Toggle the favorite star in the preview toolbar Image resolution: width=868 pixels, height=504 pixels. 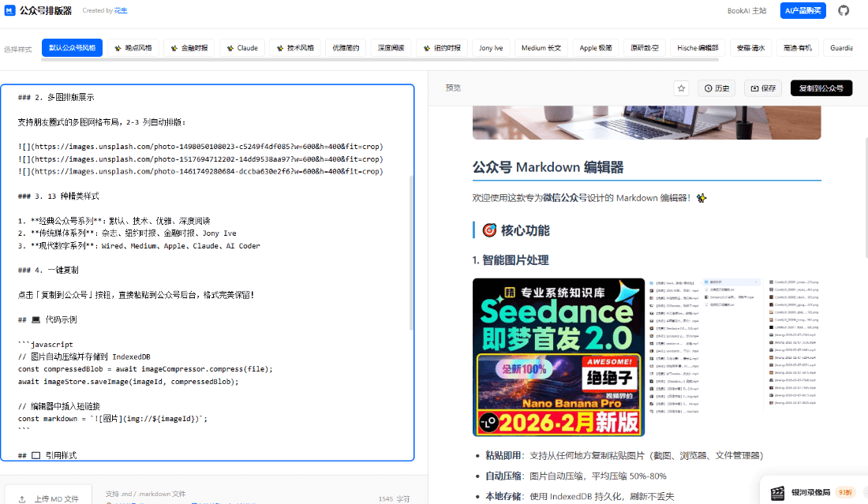[681, 88]
